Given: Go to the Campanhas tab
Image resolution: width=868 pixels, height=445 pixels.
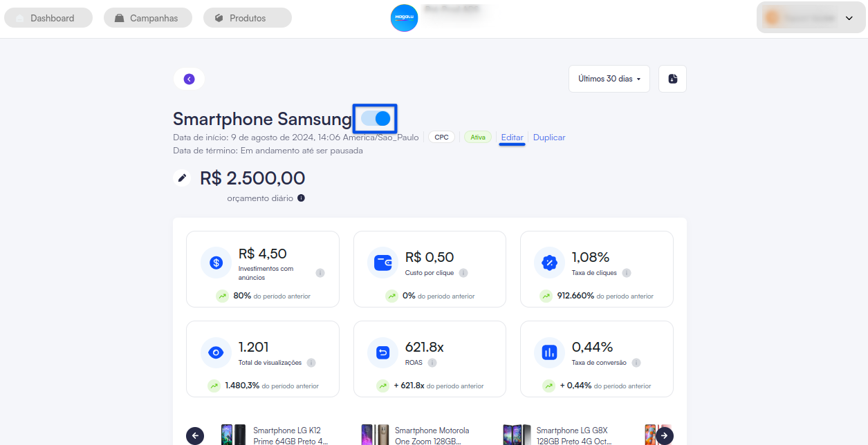Looking at the screenshot, I should pyautogui.click(x=148, y=18).
